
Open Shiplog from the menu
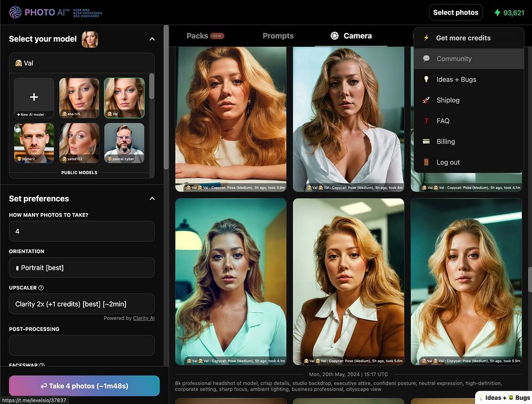tap(469, 100)
